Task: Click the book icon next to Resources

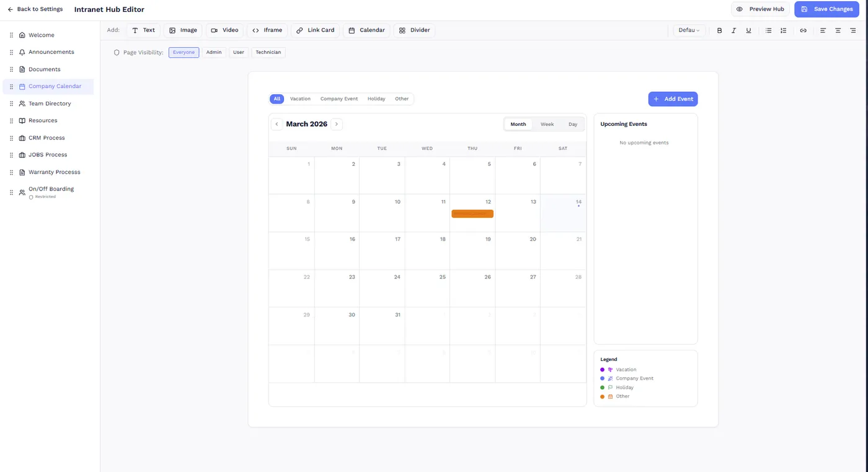Action: click(x=22, y=120)
